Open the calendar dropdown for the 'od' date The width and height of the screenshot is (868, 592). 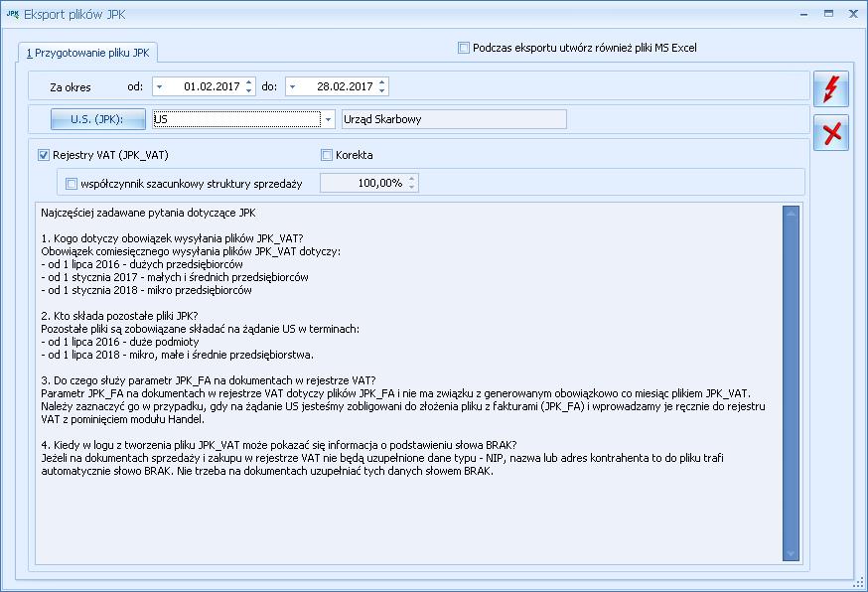click(x=160, y=87)
